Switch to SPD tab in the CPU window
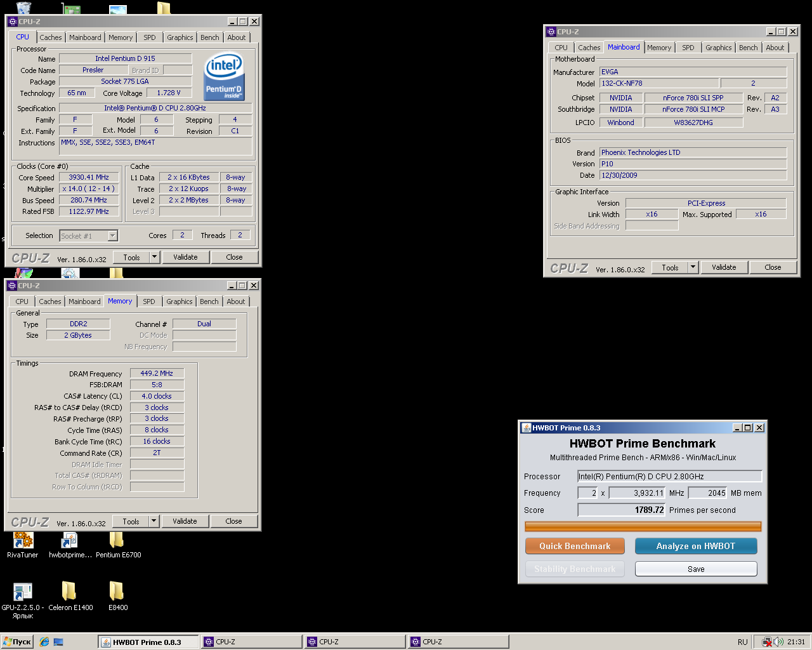The width and height of the screenshot is (812, 650). point(150,37)
